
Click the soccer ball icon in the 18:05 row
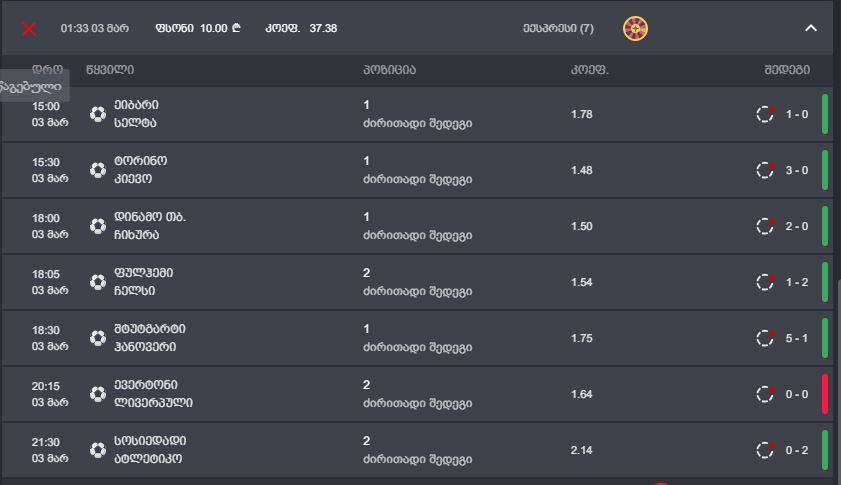98,282
